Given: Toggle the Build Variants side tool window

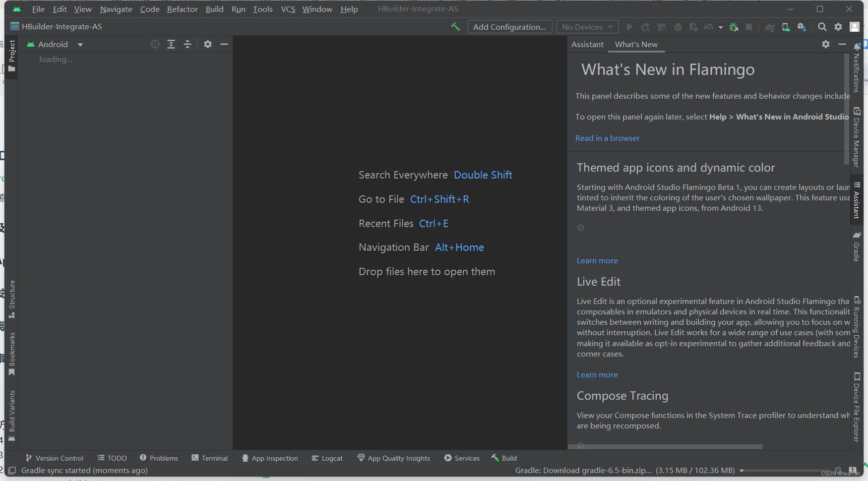Looking at the screenshot, I should coord(12,416).
